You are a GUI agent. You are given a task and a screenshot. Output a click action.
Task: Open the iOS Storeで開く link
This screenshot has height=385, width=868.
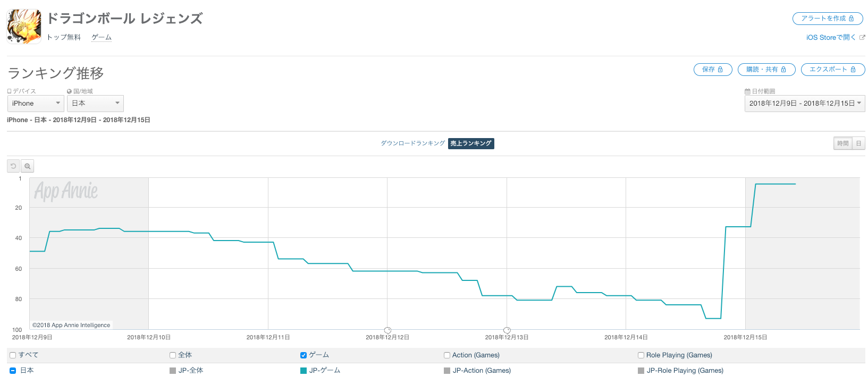831,37
